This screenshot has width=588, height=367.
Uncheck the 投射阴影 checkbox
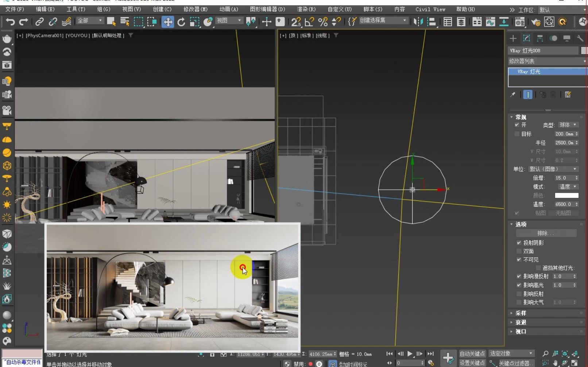pyautogui.click(x=519, y=243)
